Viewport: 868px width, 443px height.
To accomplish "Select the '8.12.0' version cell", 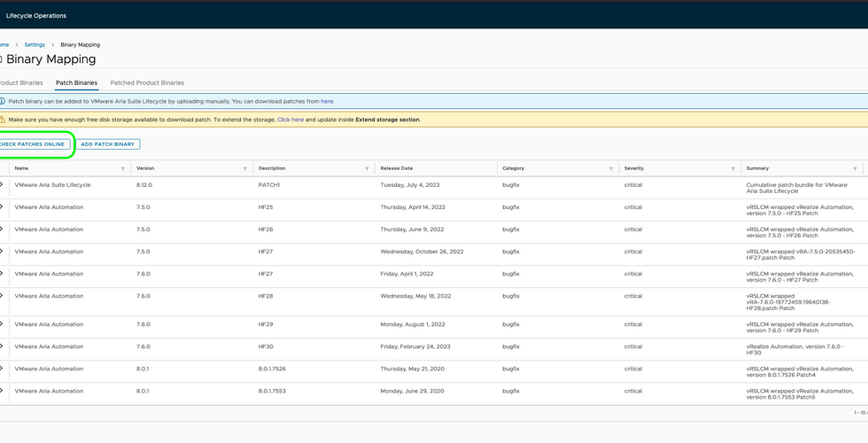I will point(143,185).
